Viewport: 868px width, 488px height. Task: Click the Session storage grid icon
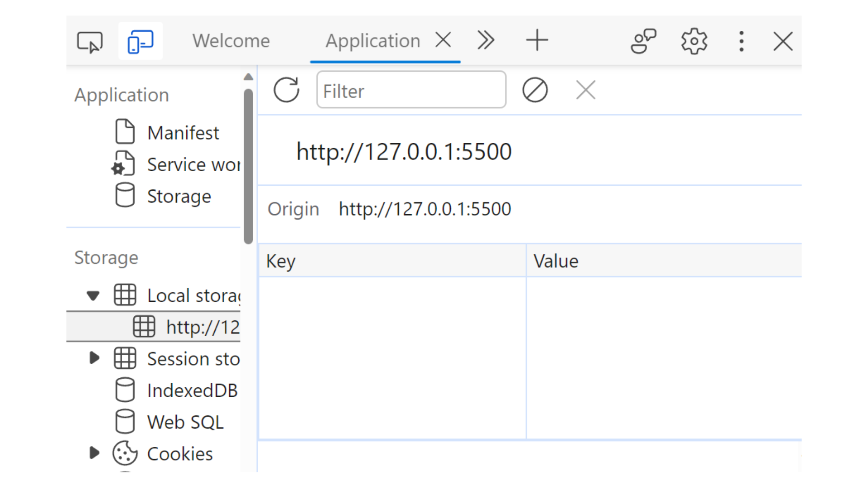click(x=125, y=358)
